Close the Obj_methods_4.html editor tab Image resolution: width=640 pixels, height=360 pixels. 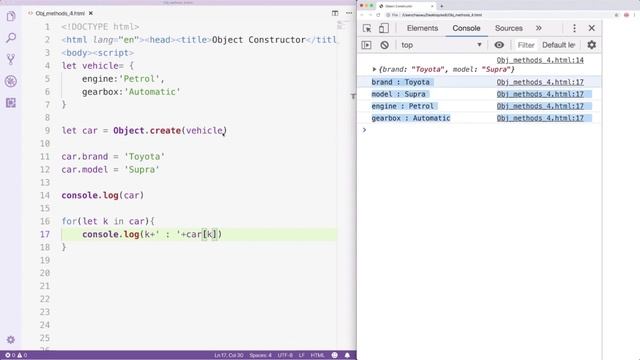click(91, 13)
